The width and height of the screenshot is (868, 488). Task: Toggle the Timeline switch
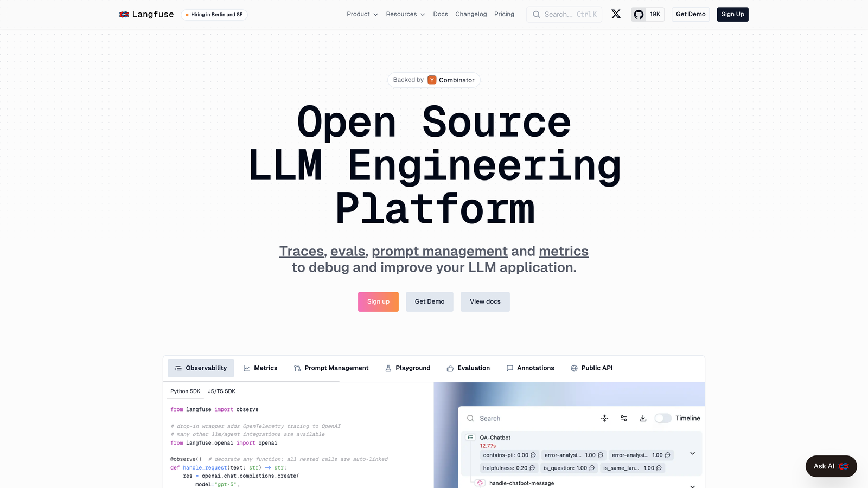point(662,418)
